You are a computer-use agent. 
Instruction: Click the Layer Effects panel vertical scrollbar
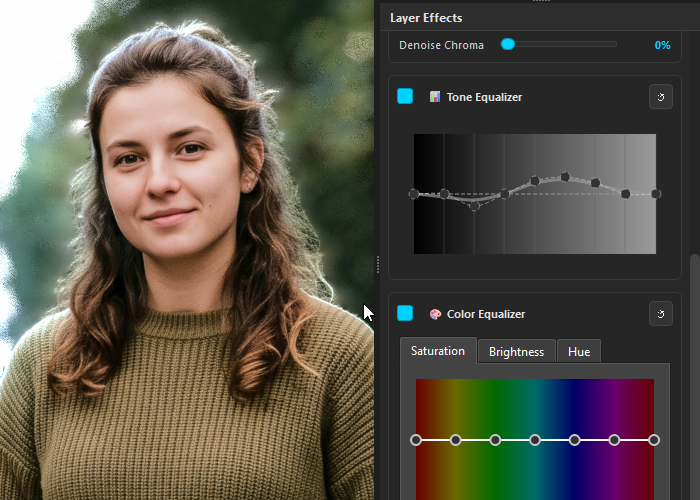694,377
